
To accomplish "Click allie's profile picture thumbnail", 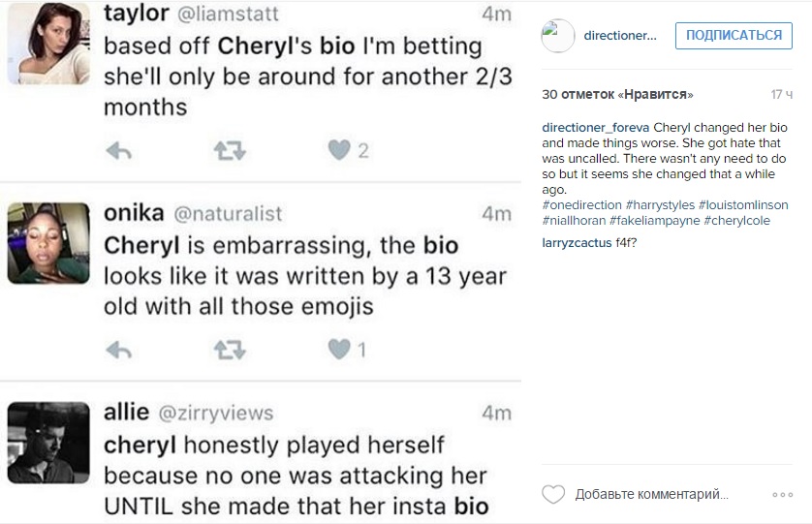I will [x=48, y=442].
